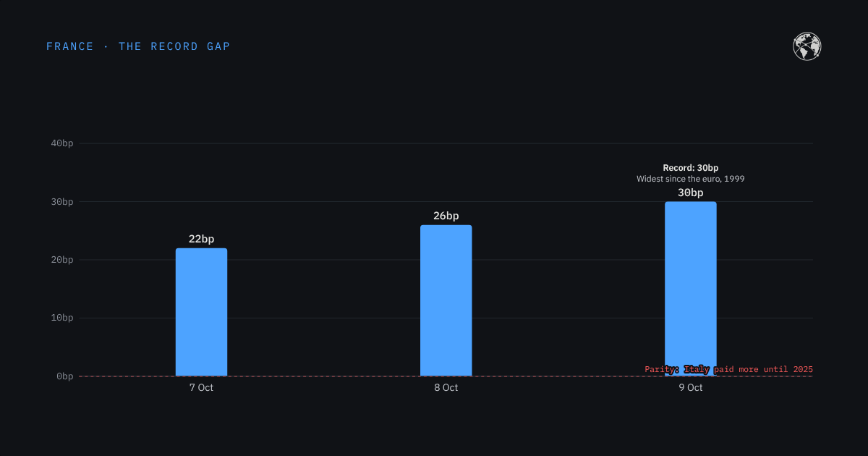The width and height of the screenshot is (868, 456).
Task: Click the '8 Oct' x-axis label
Action: click(446, 388)
